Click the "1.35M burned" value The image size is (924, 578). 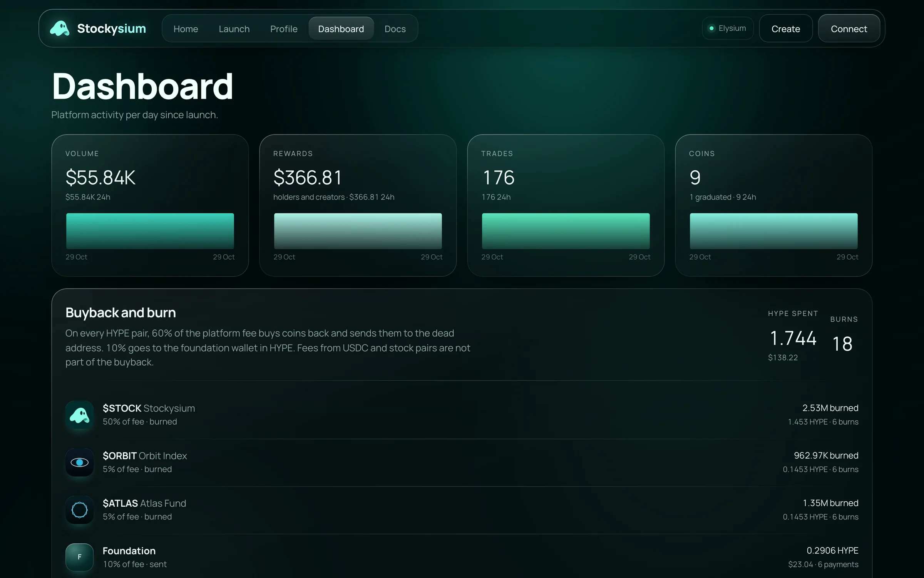[830, 503]
